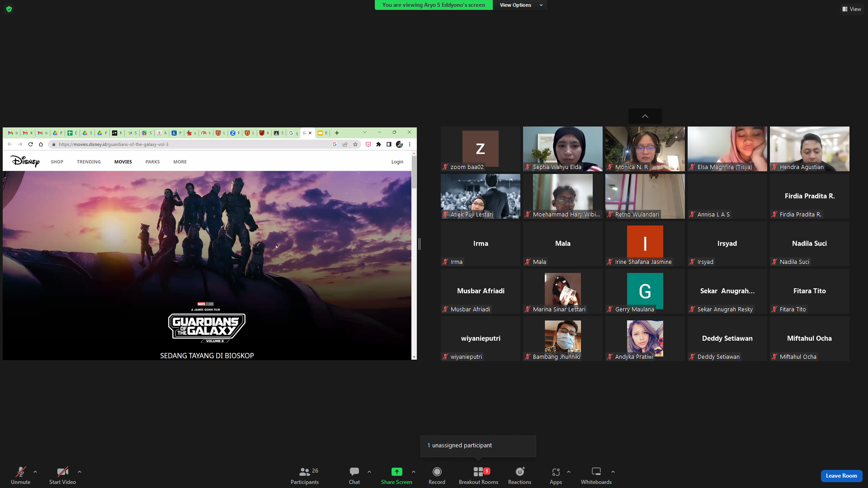Select PARKS in the Disney navigation
The width and height of the screenshot is (868, 488).
(152, 162)
